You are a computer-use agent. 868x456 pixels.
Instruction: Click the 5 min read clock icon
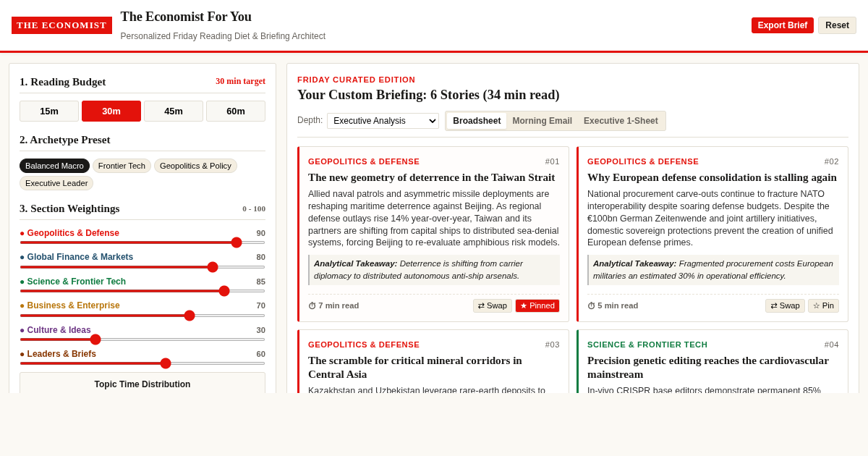click(591, 306)
